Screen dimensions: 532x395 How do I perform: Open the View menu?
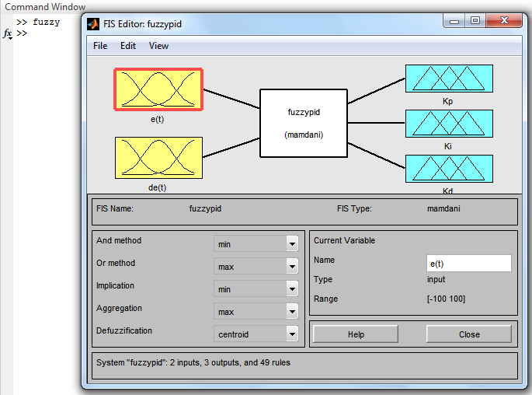coord(158,46)
